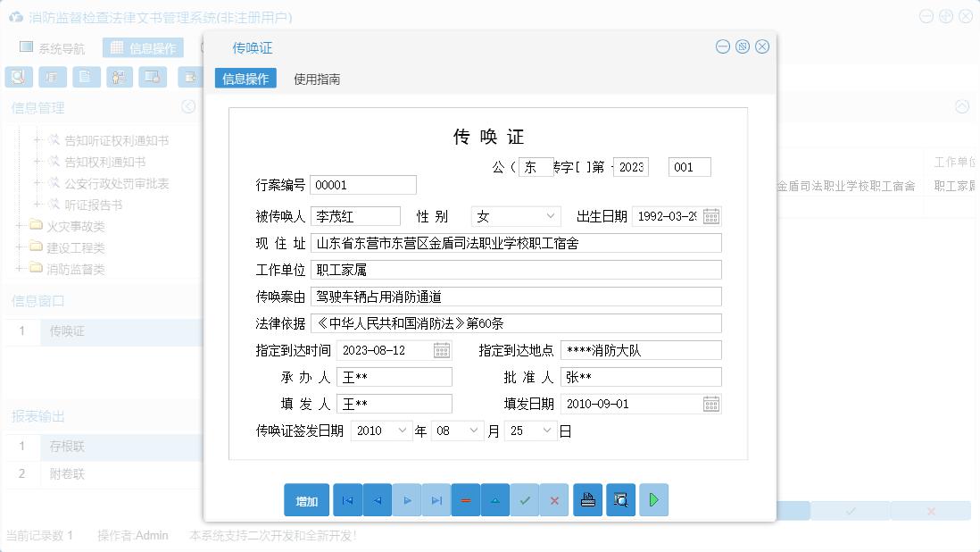Open calendar picker beside 出生日期 field
The image size is (980, 552).
tap(711, 215)
